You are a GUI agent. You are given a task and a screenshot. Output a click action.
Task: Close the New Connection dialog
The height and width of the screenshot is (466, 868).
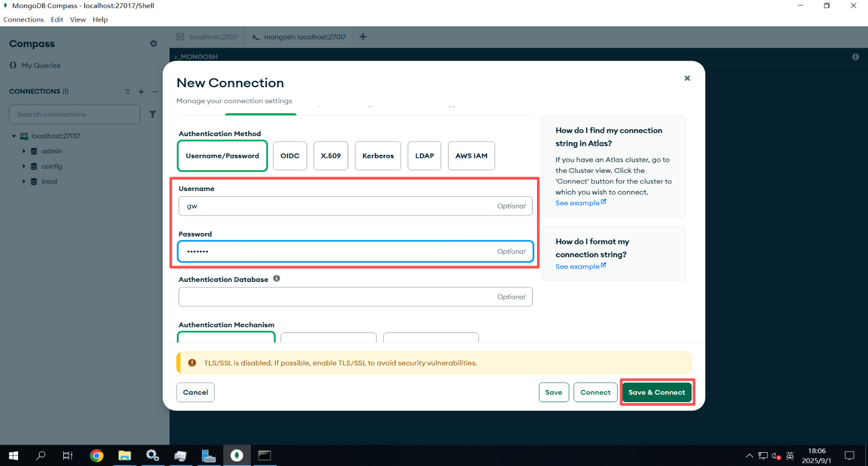[687, 78]
